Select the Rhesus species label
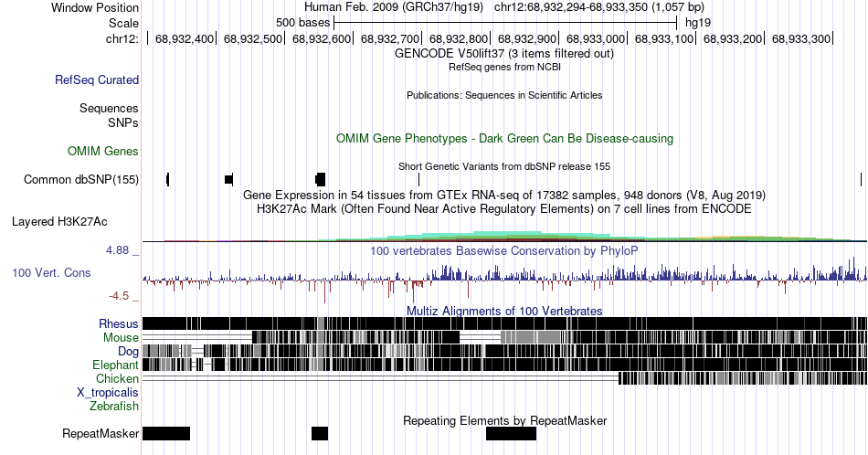 (x=119, y=323)
